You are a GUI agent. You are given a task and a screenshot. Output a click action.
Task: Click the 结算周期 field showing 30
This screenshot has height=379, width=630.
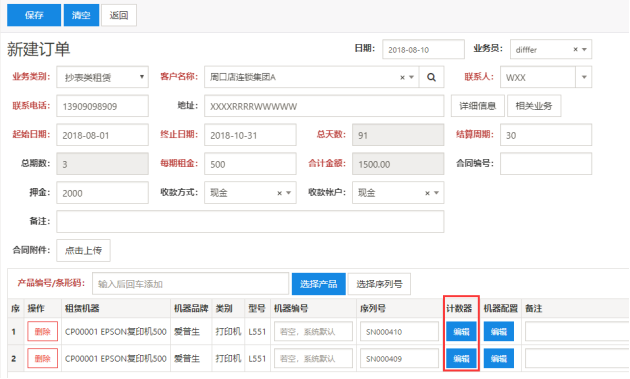pos(546,135)
